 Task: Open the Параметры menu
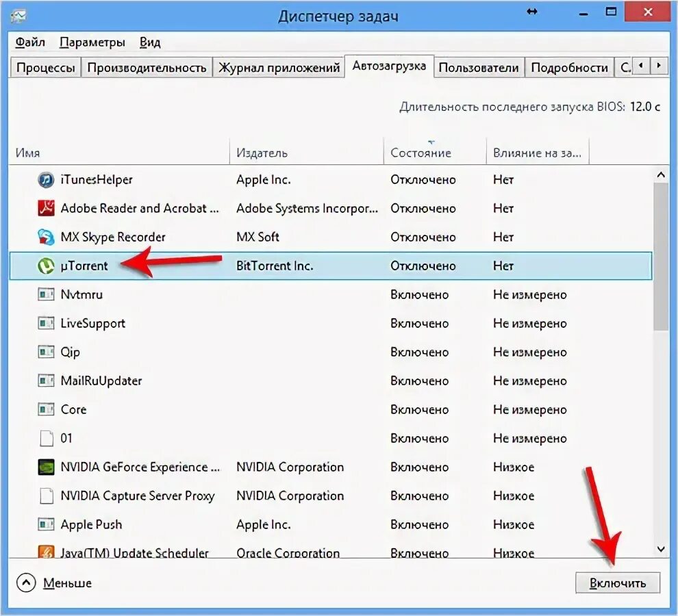(92, 42)
